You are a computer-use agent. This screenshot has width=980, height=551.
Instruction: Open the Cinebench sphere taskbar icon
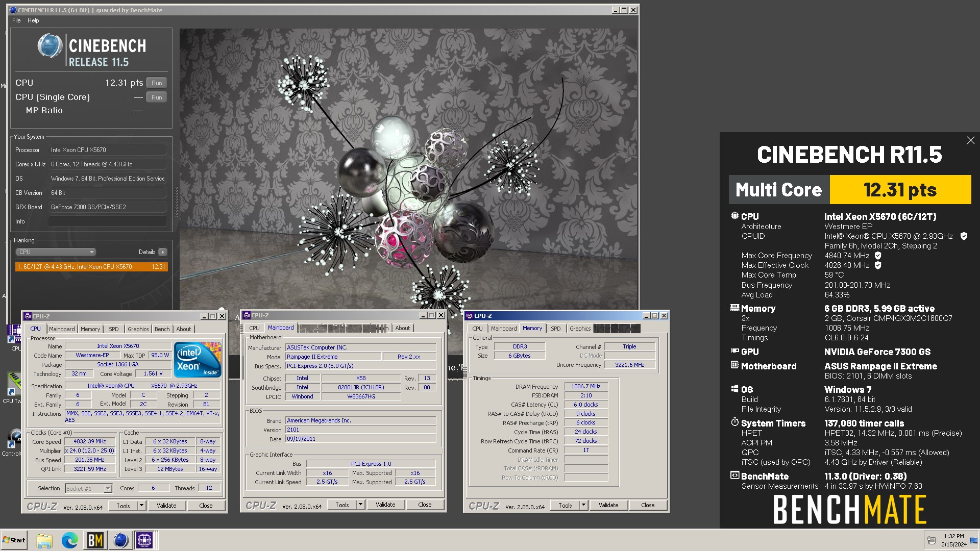120,540
